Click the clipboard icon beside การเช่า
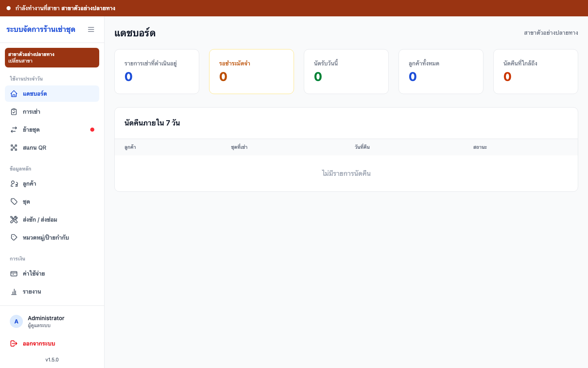588x368 pixels. pyautogui.click(x=14, y=112)
